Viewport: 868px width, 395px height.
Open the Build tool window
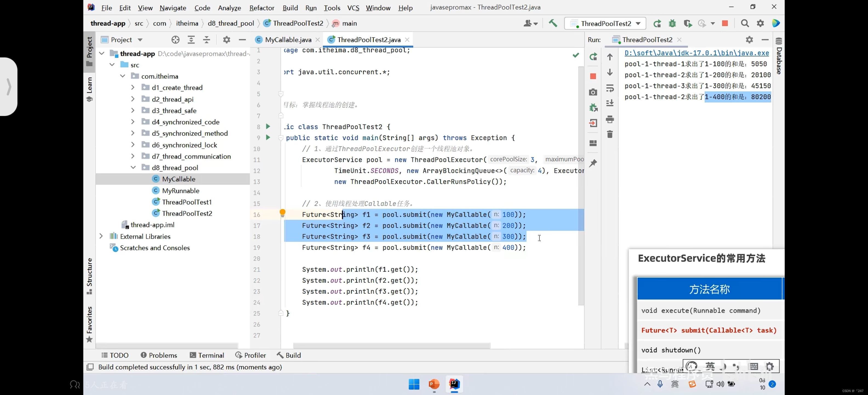tap(289, 355)
